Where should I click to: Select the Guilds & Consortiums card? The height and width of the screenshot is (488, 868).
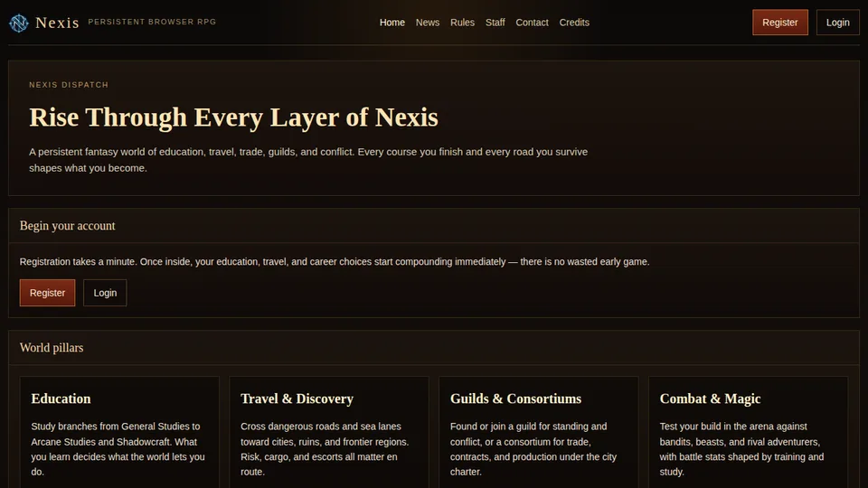click(x=539, y=432)
